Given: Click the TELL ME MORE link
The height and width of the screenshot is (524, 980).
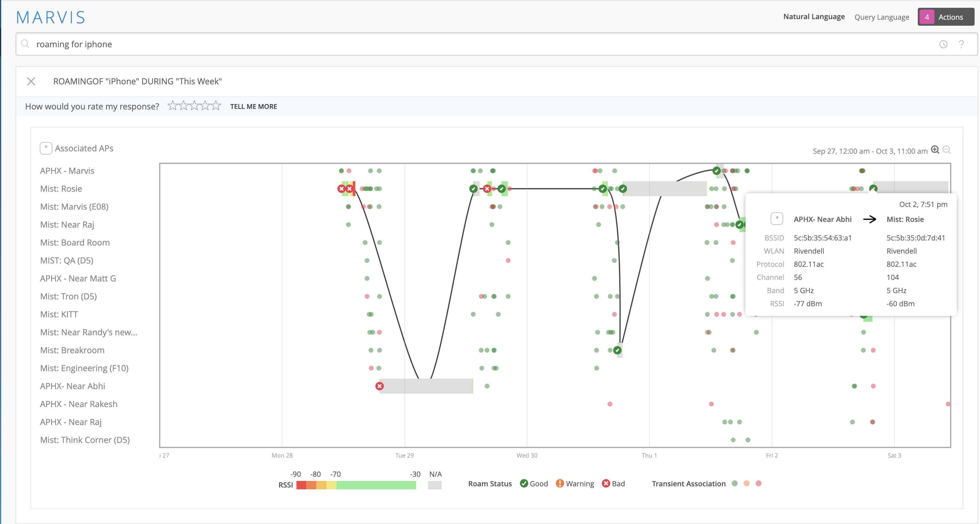Looking at the screenshot, I should coord(253,106).
